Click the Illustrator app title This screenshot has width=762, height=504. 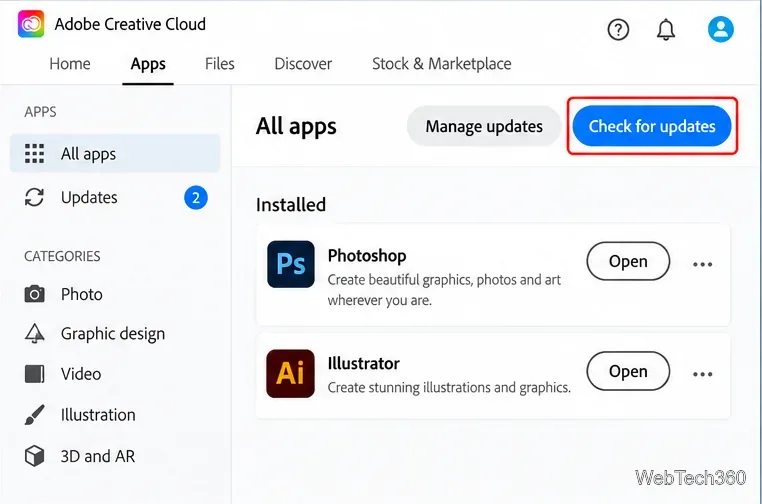click(x=364, y=363)
